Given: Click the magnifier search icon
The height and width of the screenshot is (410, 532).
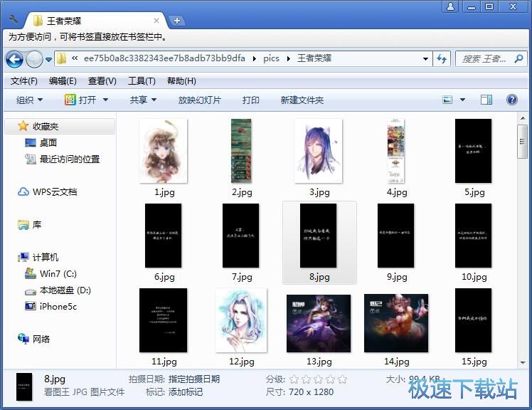Looking at the screenshot, I should (x=518, y=59).
